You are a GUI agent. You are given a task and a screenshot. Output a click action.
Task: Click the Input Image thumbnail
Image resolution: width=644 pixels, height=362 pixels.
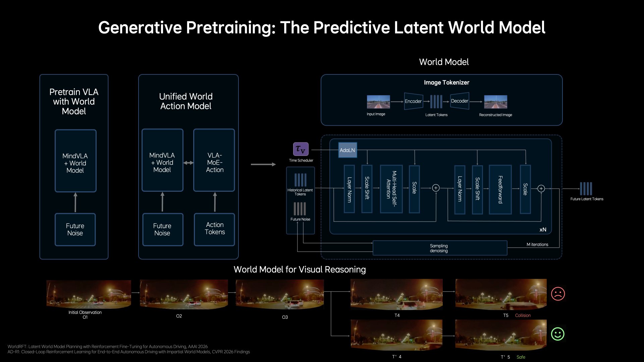pos(378,102)
